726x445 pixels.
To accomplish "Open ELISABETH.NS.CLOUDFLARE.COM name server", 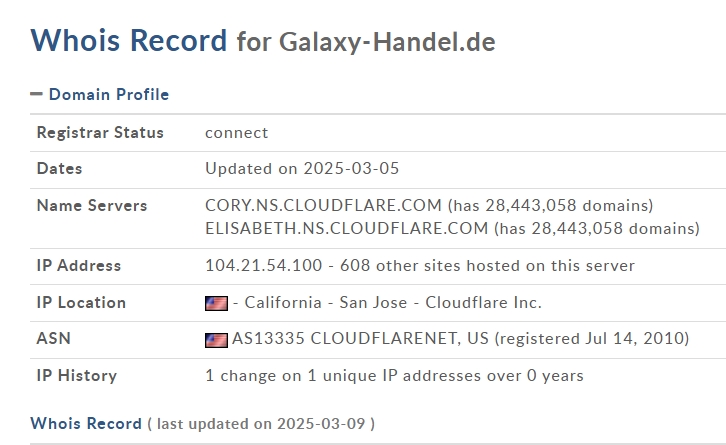I will (x=346, y=228).
